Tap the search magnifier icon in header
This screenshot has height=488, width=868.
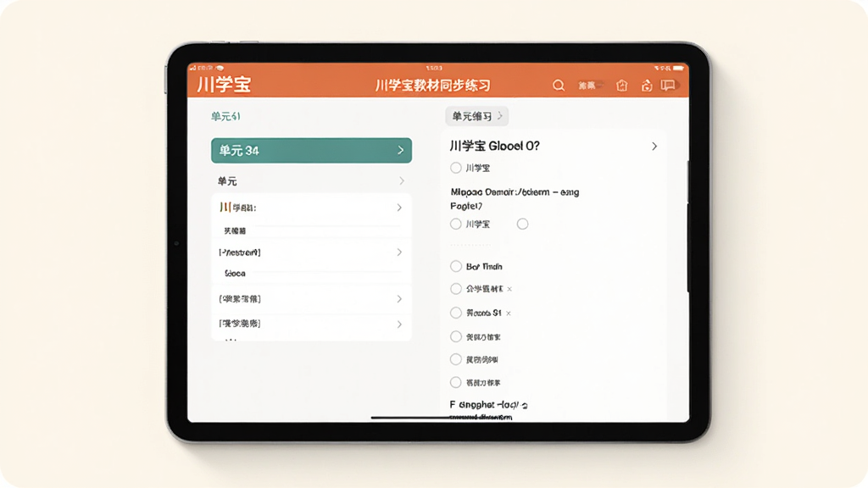559,86
